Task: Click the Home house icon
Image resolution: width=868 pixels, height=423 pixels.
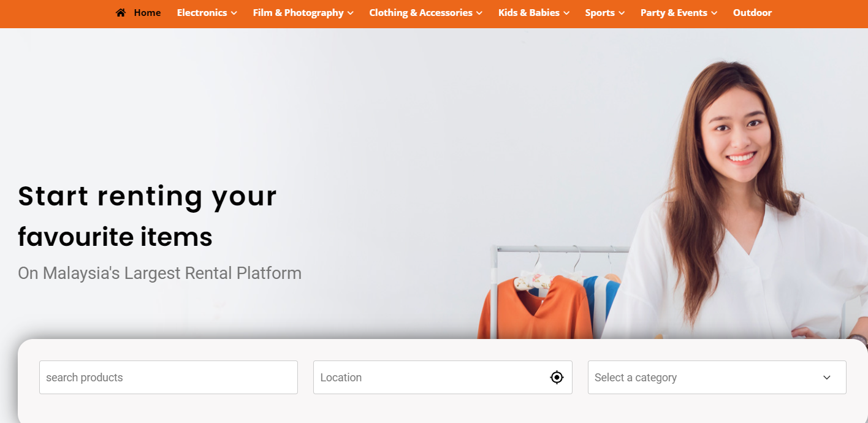Action: pyautogui.click(x=121, y=13)
